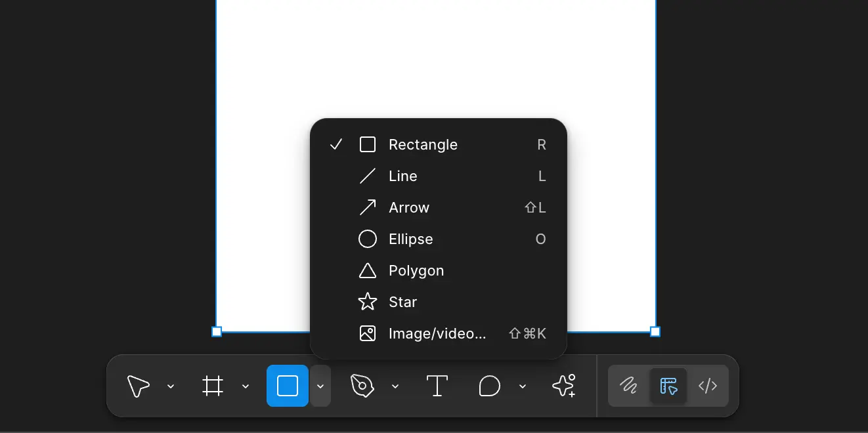Select the Frame tool
This screenshot has width=868, height=433.
click(x=213, y=386)
